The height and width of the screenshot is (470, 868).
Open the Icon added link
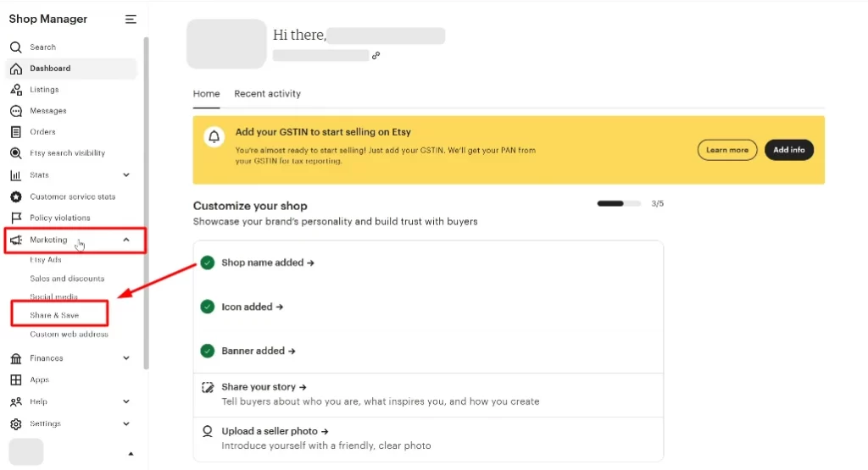253,307
